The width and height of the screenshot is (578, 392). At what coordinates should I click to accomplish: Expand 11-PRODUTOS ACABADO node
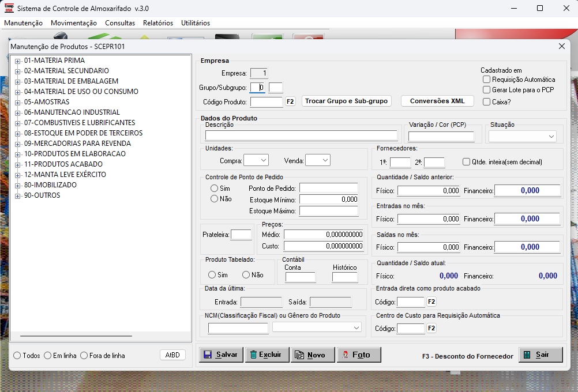[17, 165]
